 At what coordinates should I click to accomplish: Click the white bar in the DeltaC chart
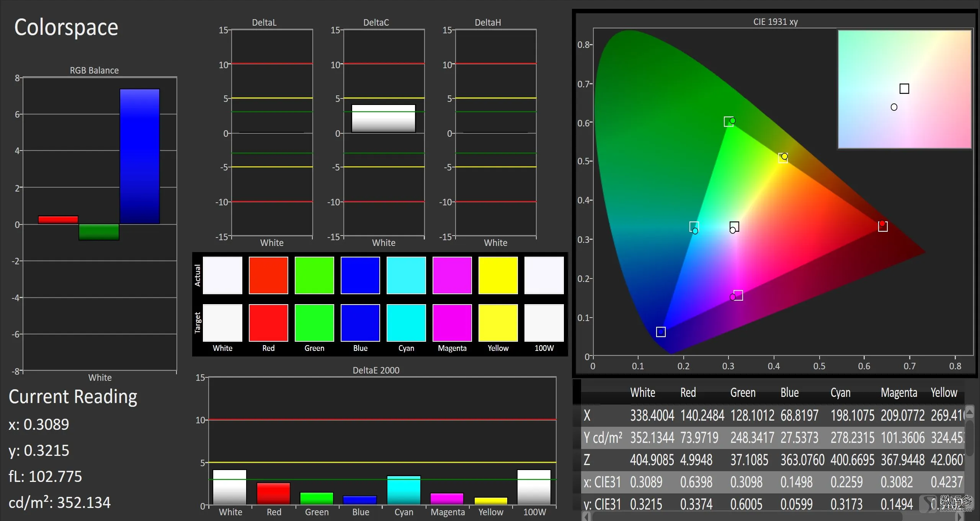[384, 118]
